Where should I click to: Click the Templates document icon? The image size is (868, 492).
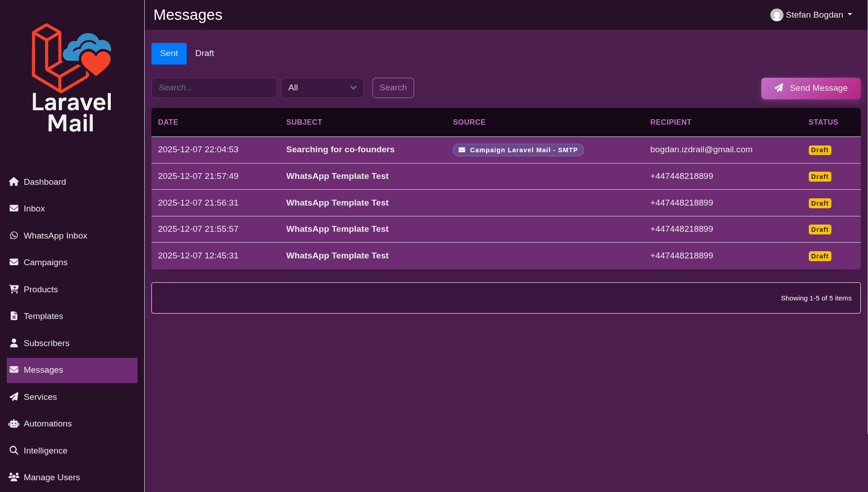pyautogui.click(x=14, y=316)
